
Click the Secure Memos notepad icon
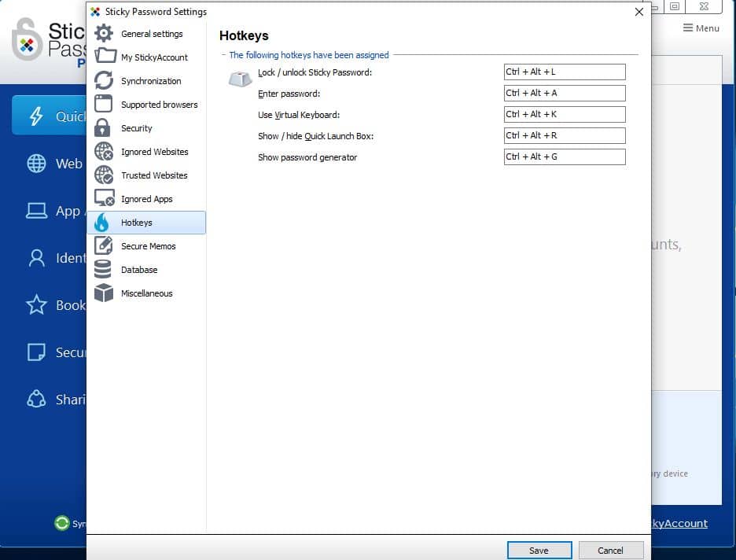click(x=104, y=245)
